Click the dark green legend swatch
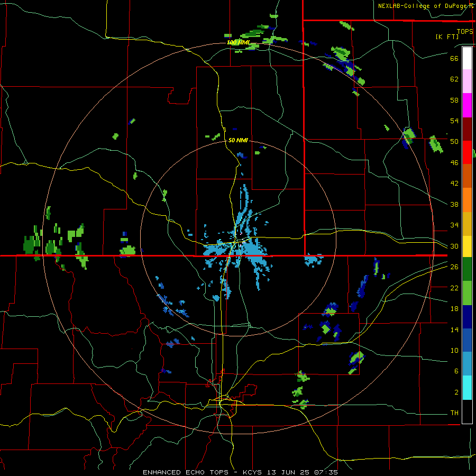 click(467, 269)
